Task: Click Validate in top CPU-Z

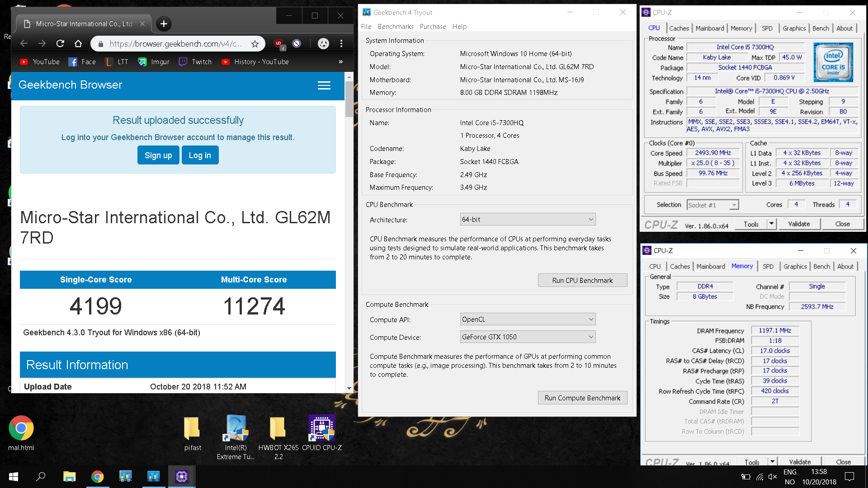Action: click(799, 224)
